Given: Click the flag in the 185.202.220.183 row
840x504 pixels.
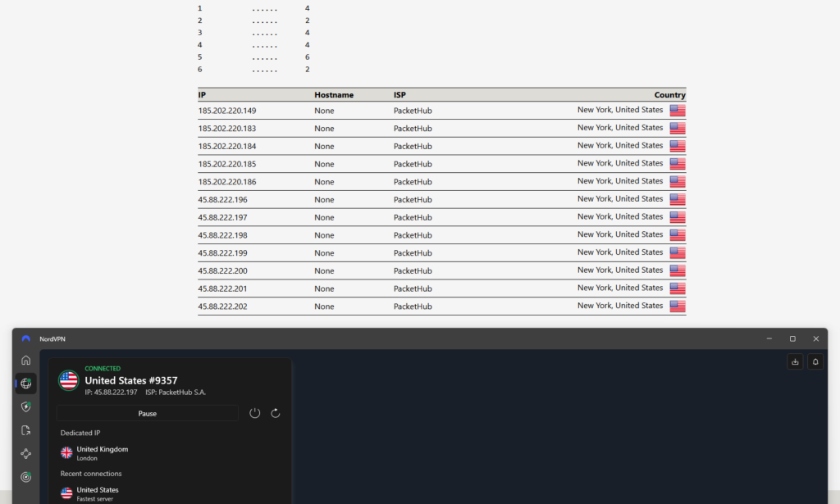Looking at the screenshot, I should (678, 128).
